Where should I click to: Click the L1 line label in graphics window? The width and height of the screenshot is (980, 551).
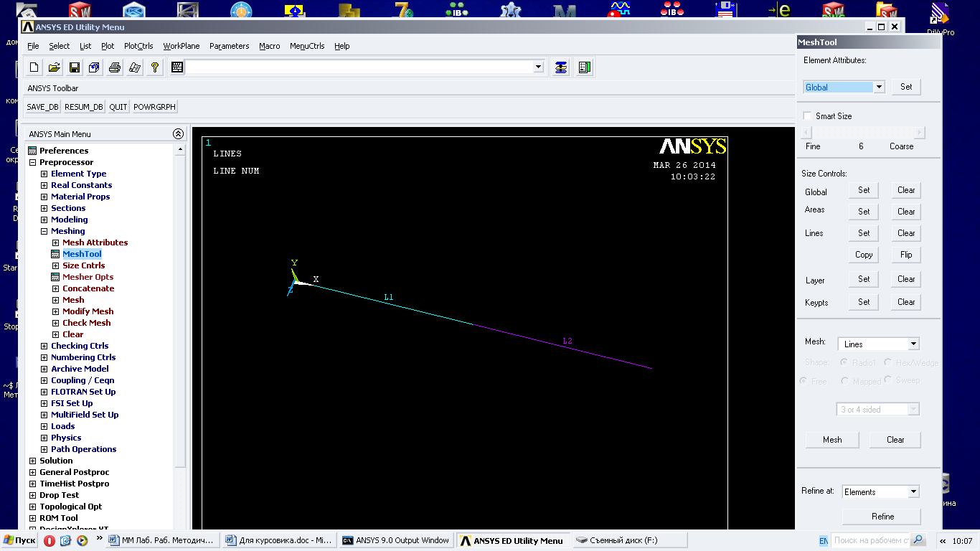(389, 296)
